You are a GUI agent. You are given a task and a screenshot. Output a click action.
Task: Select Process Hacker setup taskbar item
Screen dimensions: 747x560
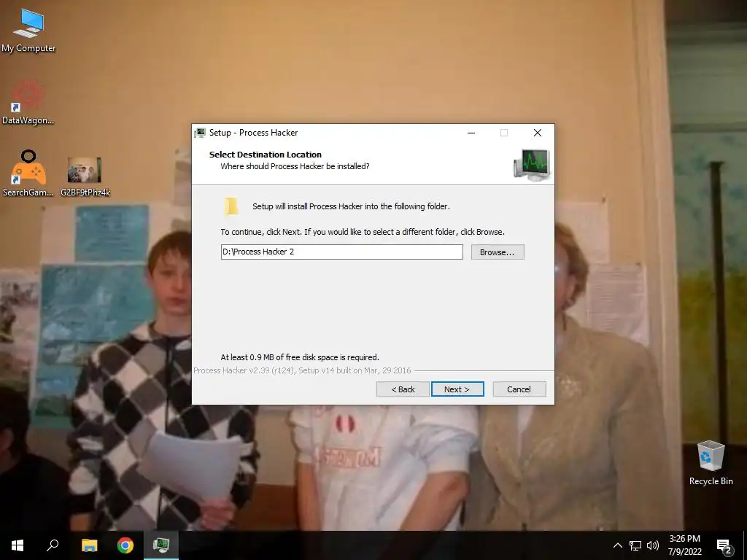click(x=161, y=545)
